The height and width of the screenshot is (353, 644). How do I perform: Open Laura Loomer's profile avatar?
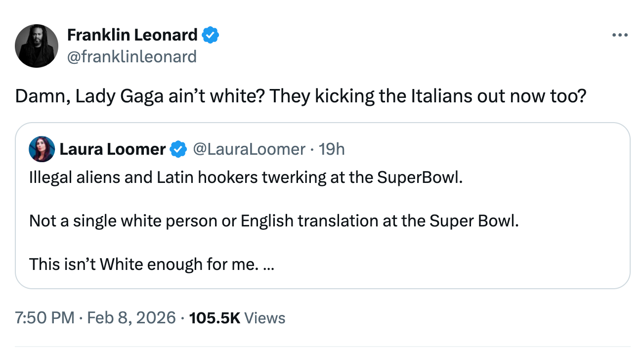coord(42,149)
